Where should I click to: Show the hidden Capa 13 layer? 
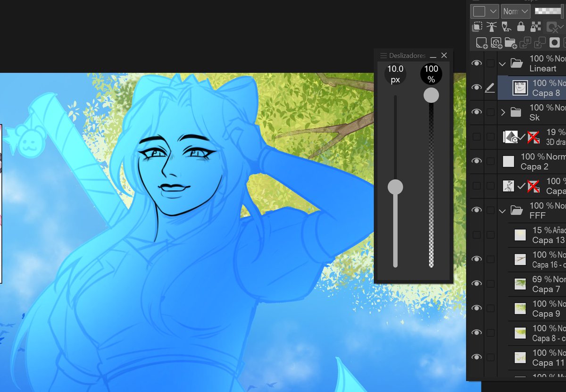click(x=477, y=235)
